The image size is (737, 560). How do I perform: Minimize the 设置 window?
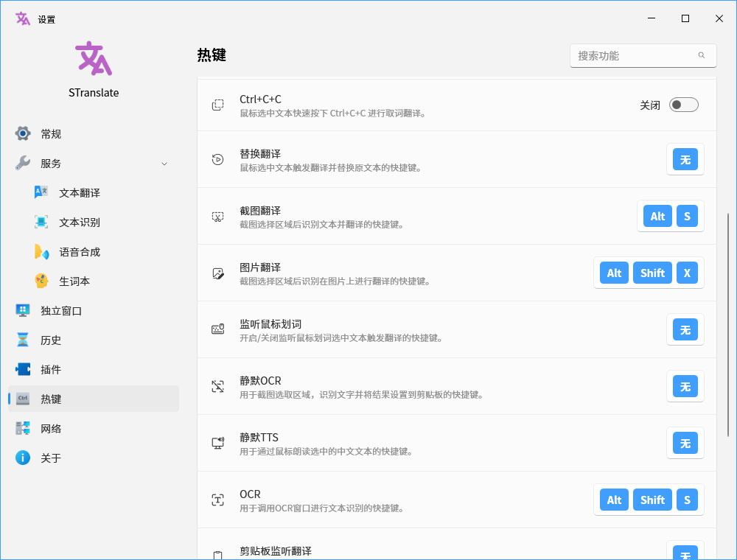click(652, 18)
